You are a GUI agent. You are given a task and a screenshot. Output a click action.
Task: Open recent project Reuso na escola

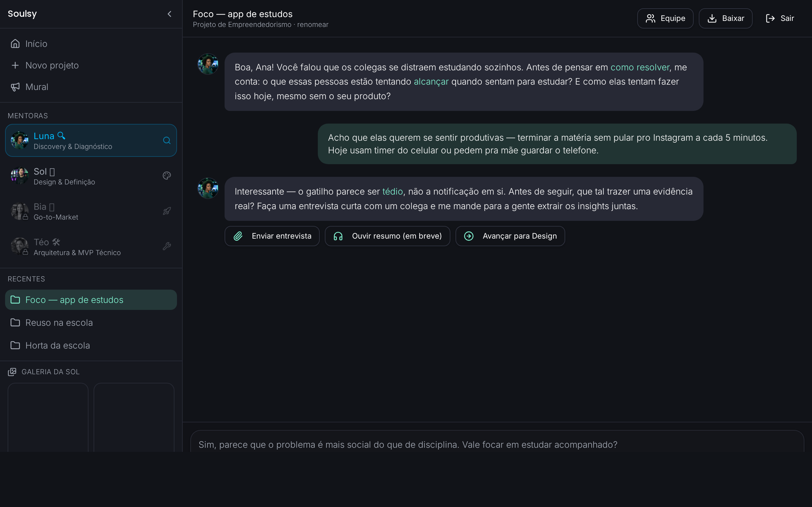[x=91, y=323]
